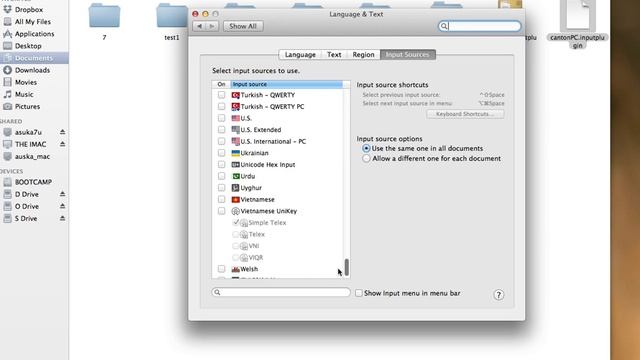Click the input source list scrollbar thumb

pos(347,267)
